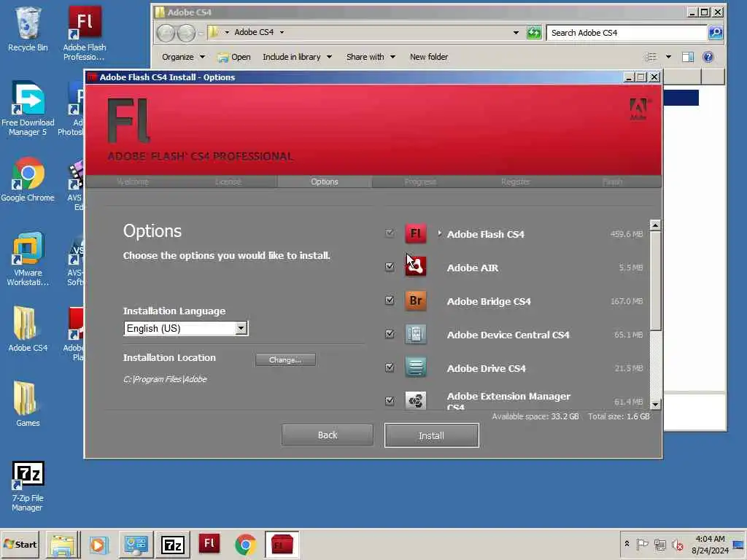This screenshot has height=560, width=747.
Task: Click the Adobe Extension Manager CS4 icon
Action: 415,400
